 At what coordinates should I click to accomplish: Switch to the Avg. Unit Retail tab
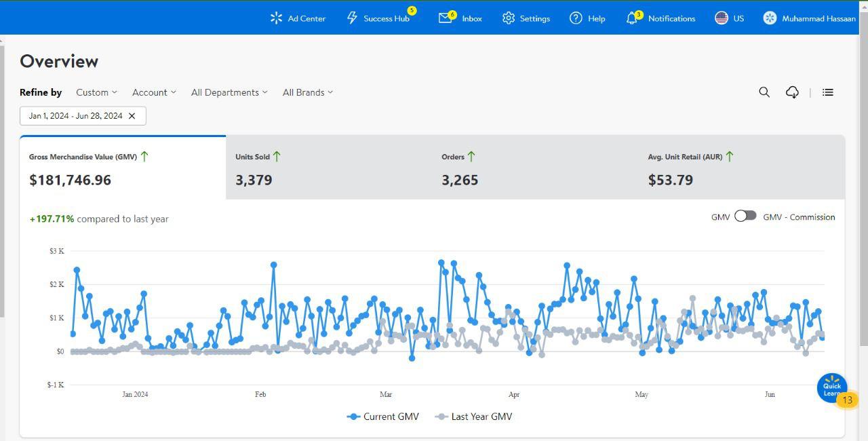pos(741,168)
